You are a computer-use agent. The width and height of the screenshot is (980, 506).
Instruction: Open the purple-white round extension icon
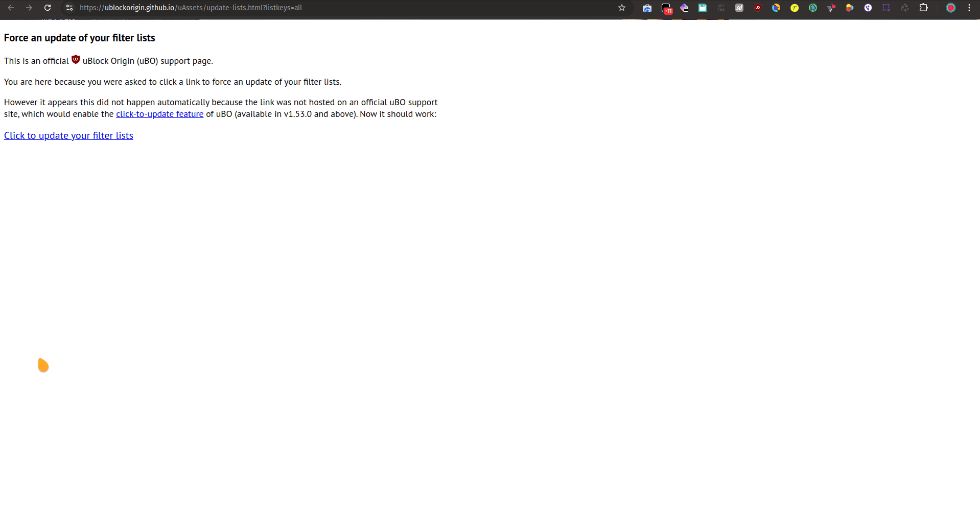(868, 8)
